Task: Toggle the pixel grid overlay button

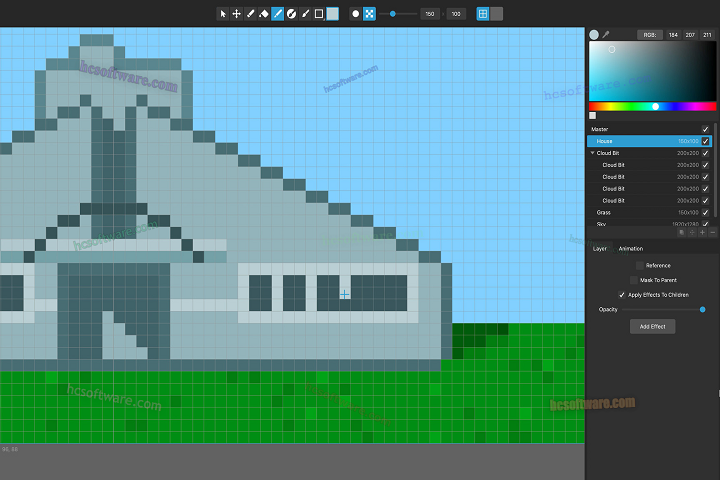Action: pyautogui.click(x=483, y=14)
